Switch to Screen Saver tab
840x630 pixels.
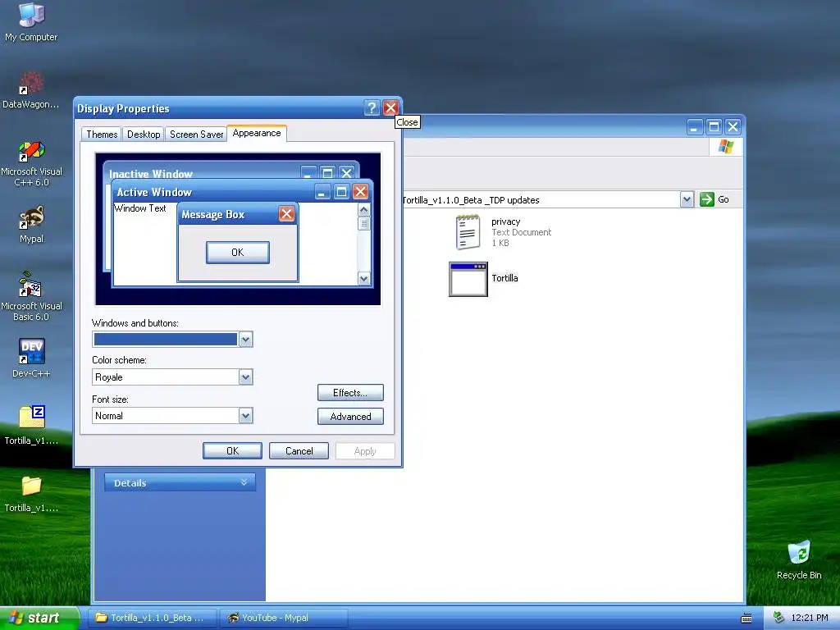[x=196, y=134]
